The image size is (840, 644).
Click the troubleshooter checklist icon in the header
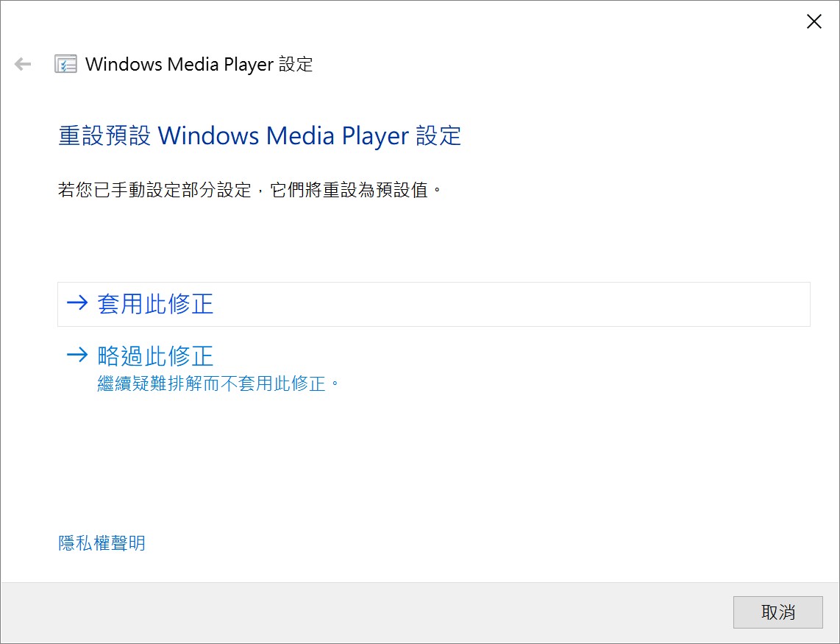(x=65, y=64)
